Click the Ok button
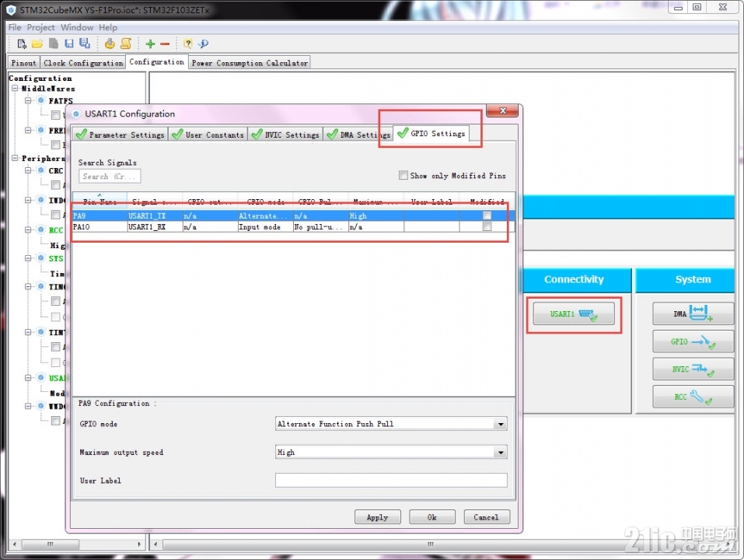This screenshot has width=744, height=560. 431,517
